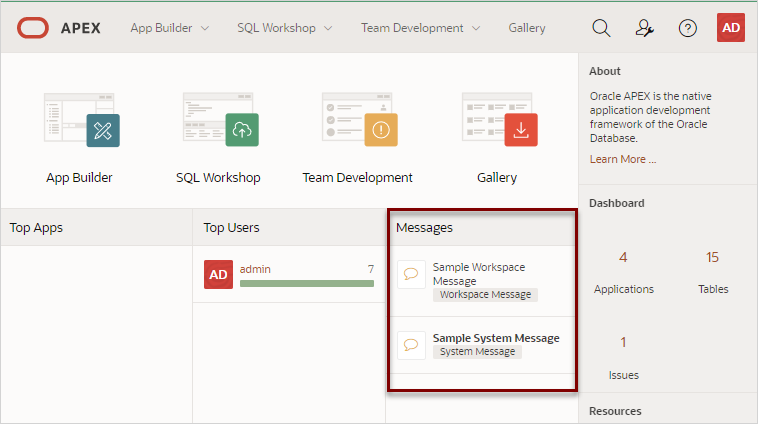
Task: Click admin's AD avatar in Top Users
Action: [x=219, y=275]
